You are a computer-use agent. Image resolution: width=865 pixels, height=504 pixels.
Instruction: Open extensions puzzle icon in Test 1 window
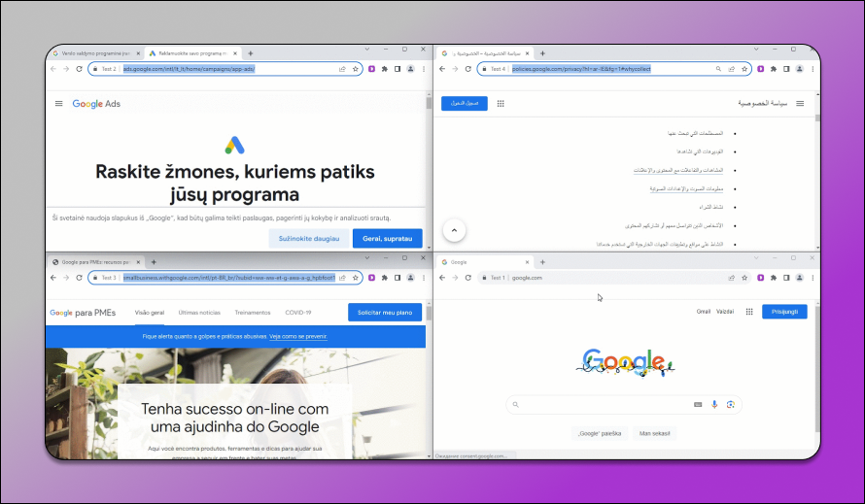(x=774, y=278)
